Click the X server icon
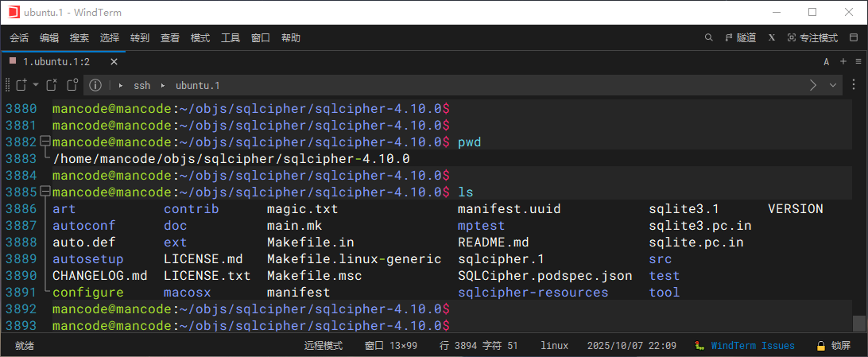 click(x=772, y=37)
